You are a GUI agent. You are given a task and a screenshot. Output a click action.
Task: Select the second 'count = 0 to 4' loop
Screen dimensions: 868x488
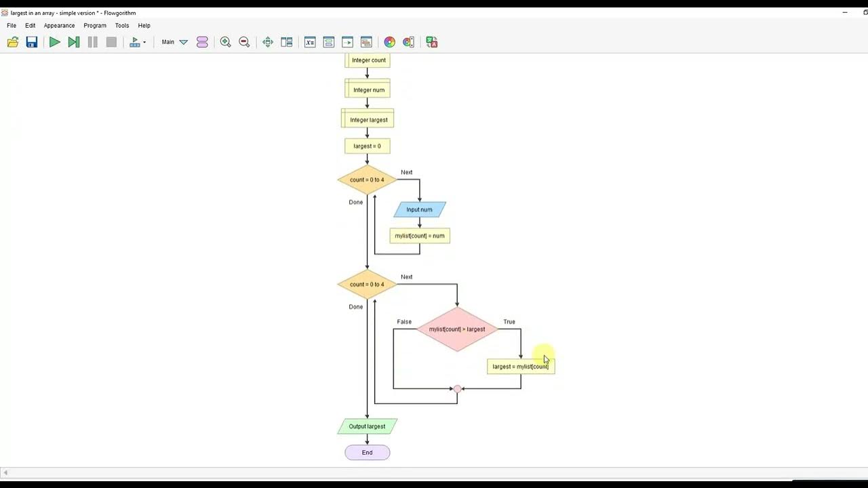pyautogui.click(x=368, y=285)
